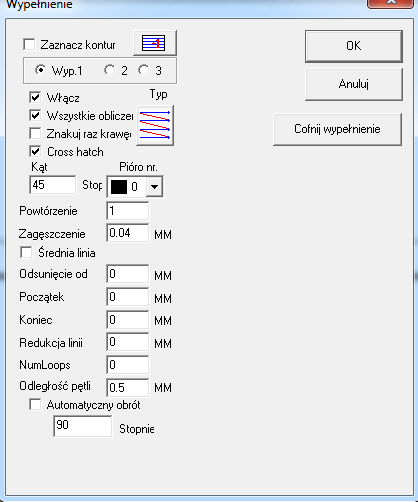Toggle the Cross hatch checkbox
The image size is (418, 502).
pyautogui.click(x=35, y=151)
